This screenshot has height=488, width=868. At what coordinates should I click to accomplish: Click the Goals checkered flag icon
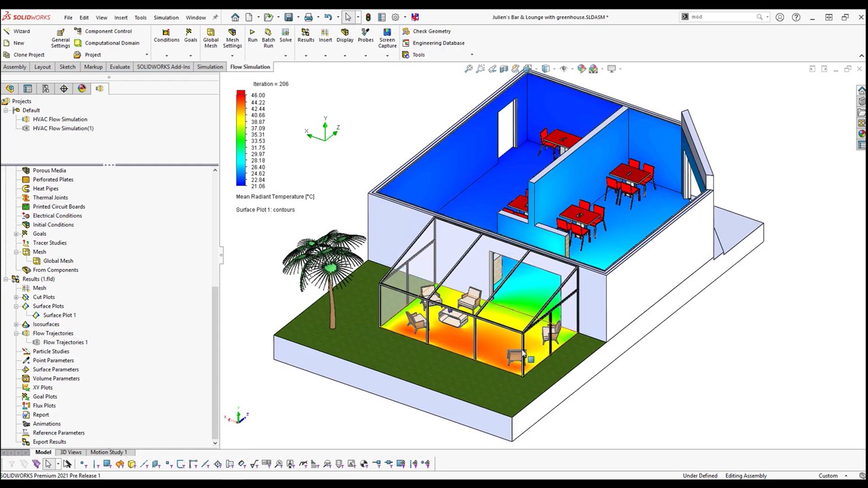click(x=190, y=32)
